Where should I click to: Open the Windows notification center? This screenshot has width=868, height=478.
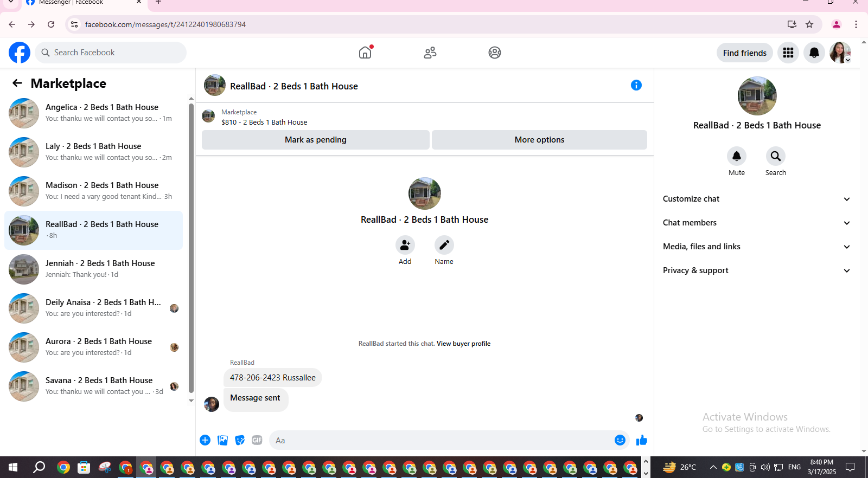(x=850, y=467)
